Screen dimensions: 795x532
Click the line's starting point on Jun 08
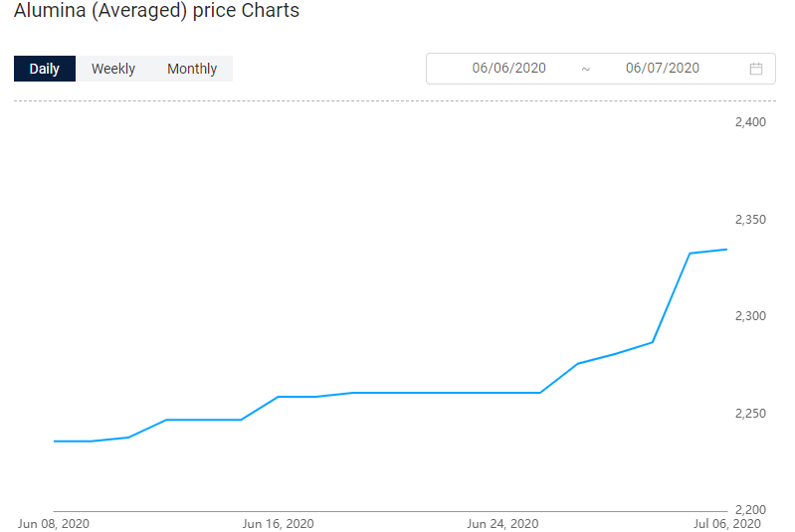click(55, 442)
